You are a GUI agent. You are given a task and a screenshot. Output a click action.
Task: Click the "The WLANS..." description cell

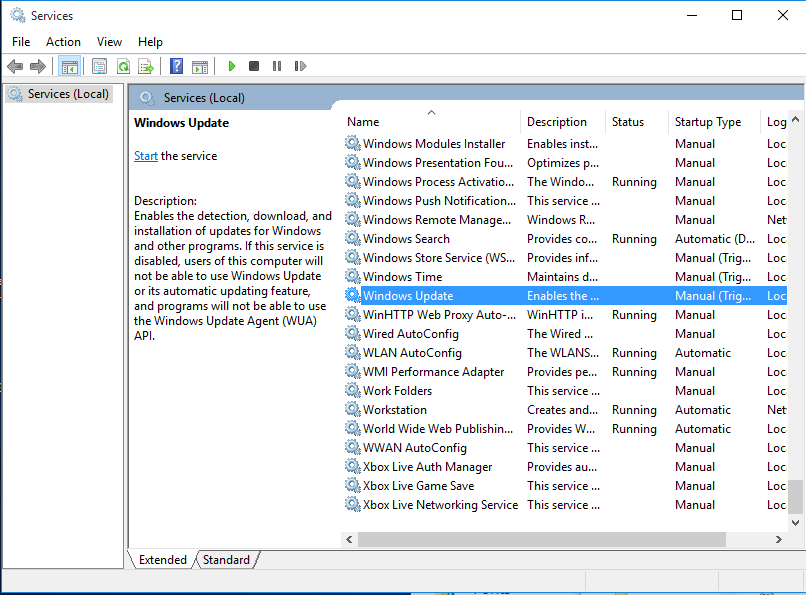pos(563,352)
